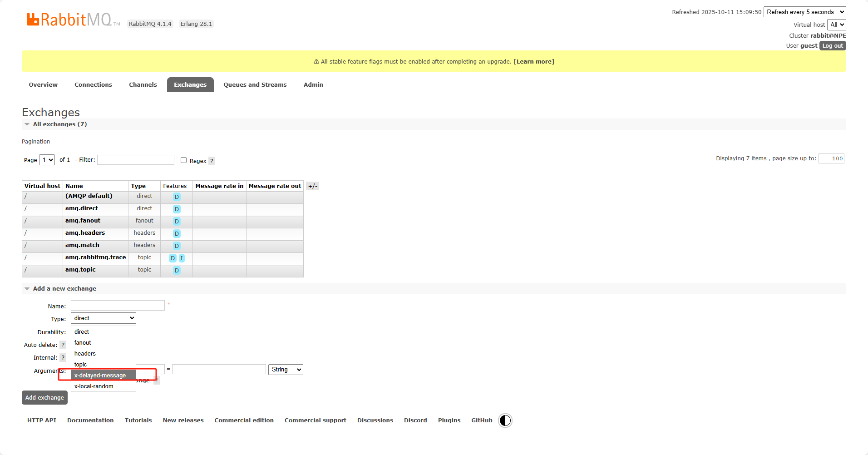Click the I feature badge on amq.rabbitmq.trace
This screenshot has height=455, width=868.
pyautogui.click(x=182, y=258)
